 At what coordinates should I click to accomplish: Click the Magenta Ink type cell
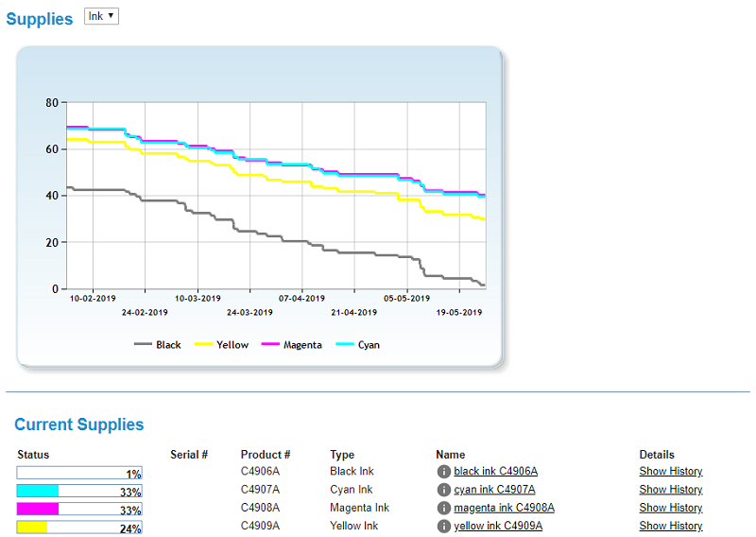tap(360, 508)
